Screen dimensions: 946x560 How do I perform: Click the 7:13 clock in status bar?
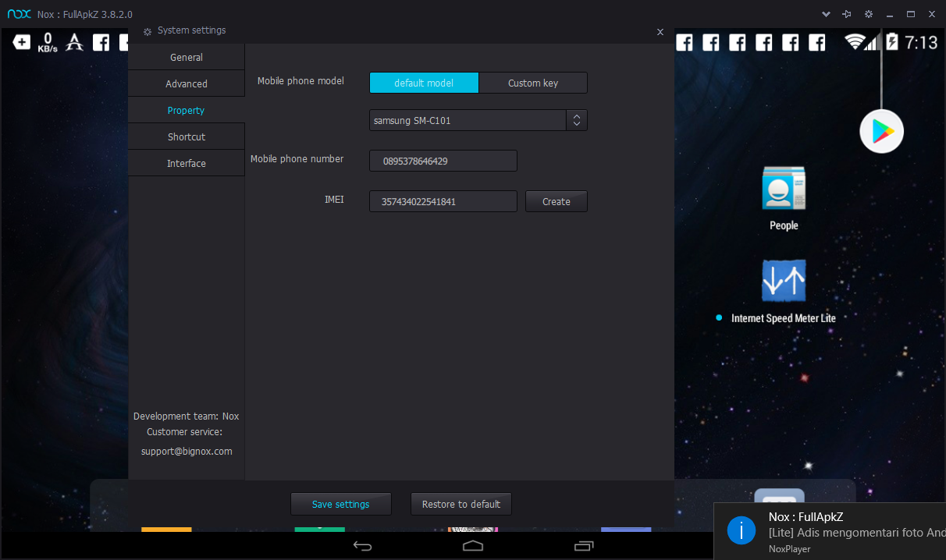(x=921, y=42)
